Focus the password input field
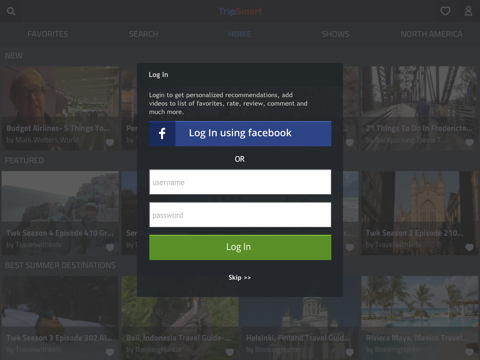 tap(240, 215)
